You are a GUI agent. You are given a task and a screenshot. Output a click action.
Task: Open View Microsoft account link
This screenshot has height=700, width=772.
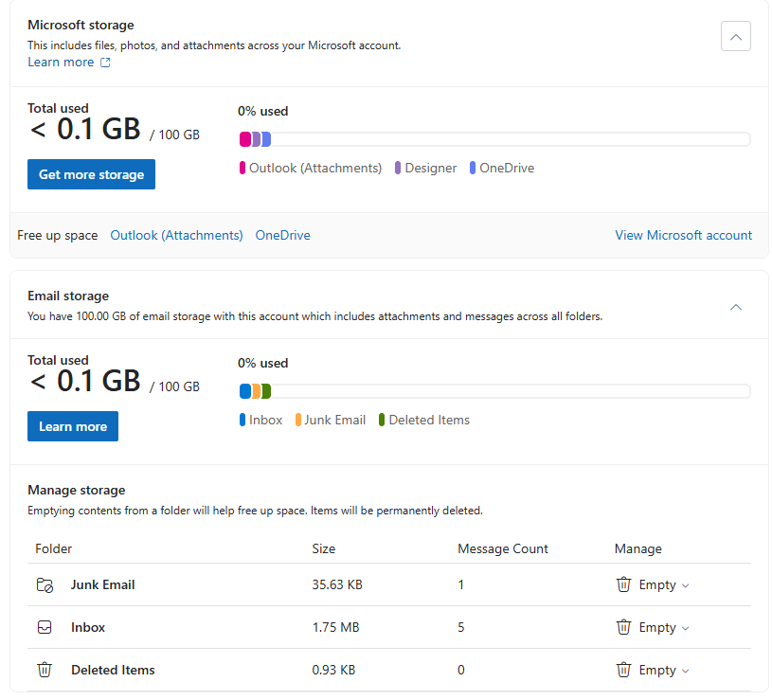683,235
